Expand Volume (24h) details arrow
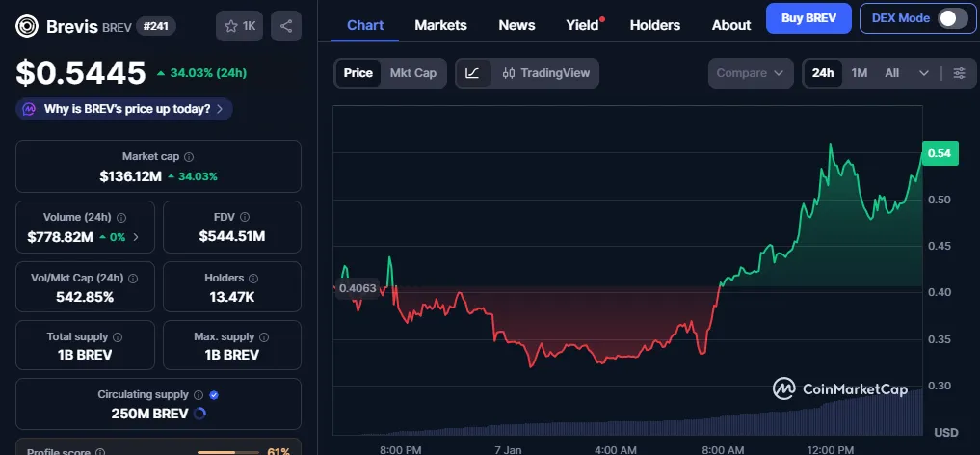Image resolution: width=980 pixels, height=455 pixels. pyautogui.click(x=136, y=237)
